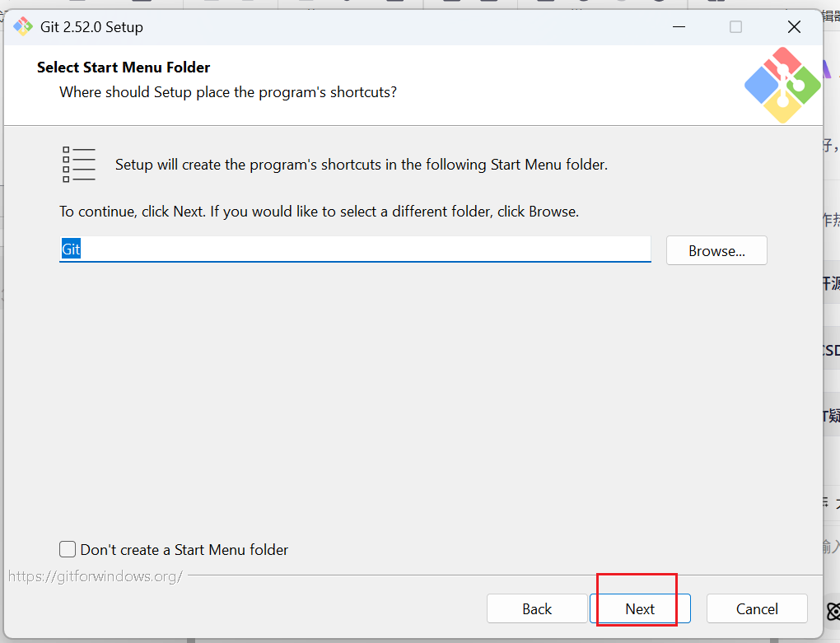The width and height of the screenshot is (840, 643).
Task: Click the "To continue, click Next" instruction text
Action: coord(319,212)
